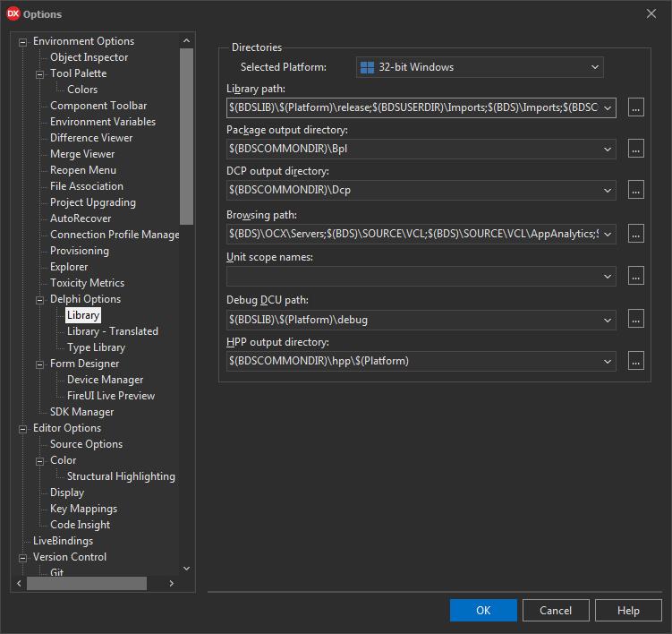Viewport: 672px width, 634px height.
Task: Click the tree horizontal scrollbar thumb
Action: [87, 583]
